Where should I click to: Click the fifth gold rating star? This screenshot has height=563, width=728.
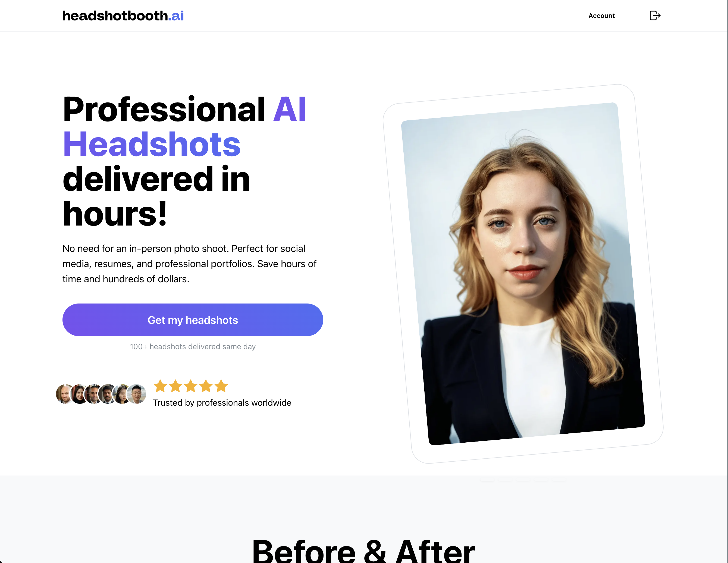[221, 386]
